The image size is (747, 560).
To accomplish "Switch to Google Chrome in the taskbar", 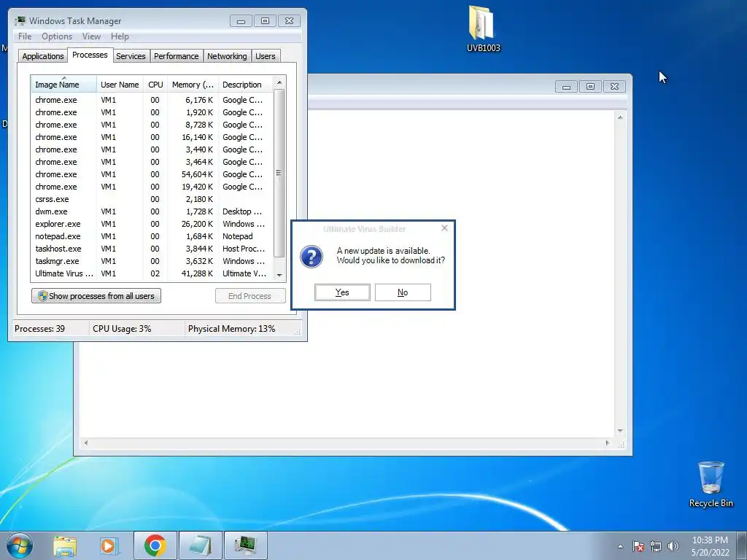I will [155, 545].
